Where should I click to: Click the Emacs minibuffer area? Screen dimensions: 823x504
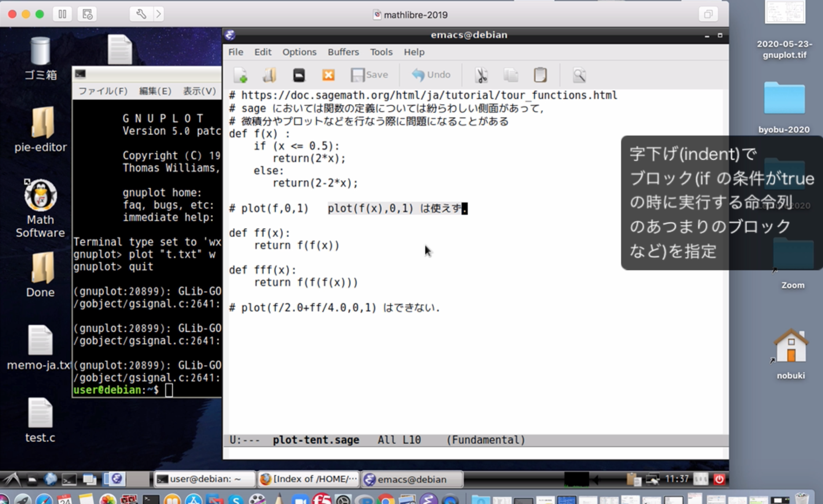(476, 453)
